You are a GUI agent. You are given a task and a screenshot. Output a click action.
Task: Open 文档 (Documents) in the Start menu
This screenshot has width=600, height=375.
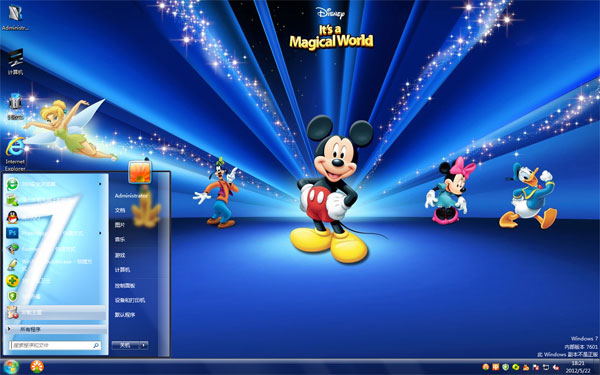coord(120,210)
